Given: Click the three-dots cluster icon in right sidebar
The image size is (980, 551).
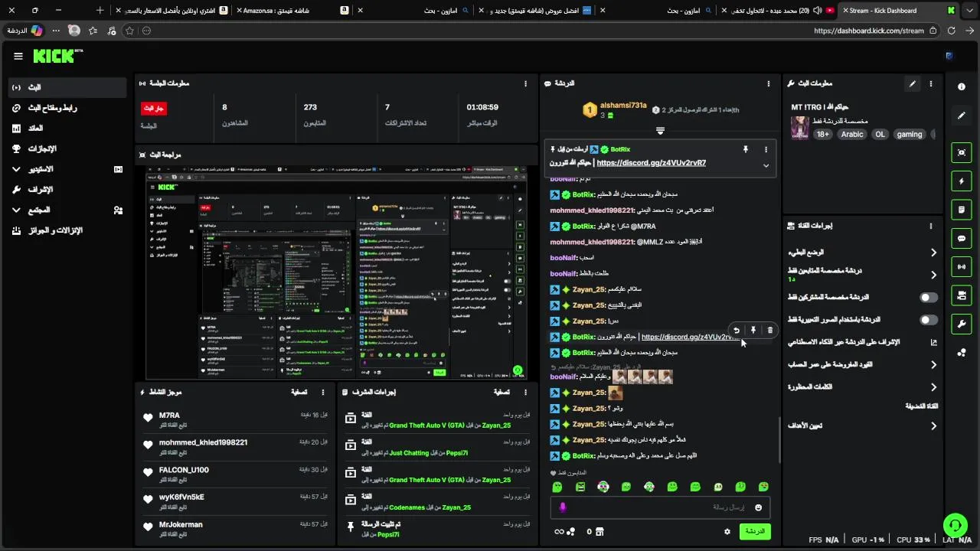Looking at the screenshot, I should tap(962, 353).
